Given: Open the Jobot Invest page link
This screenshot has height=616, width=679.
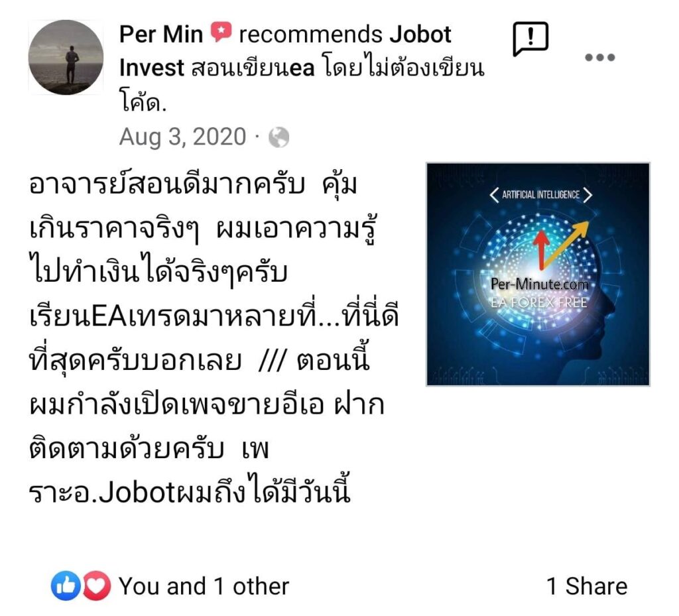Looking at the screenshot, I should 285,51.
